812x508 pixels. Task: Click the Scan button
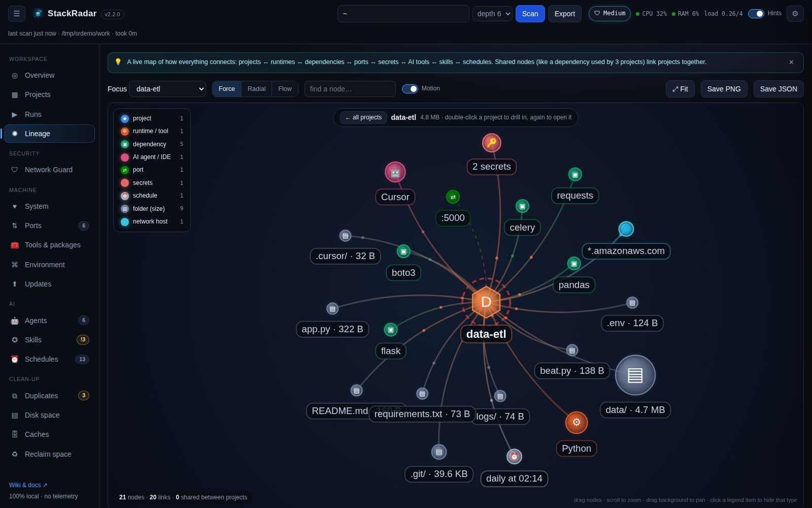click(x=530, y=14)
